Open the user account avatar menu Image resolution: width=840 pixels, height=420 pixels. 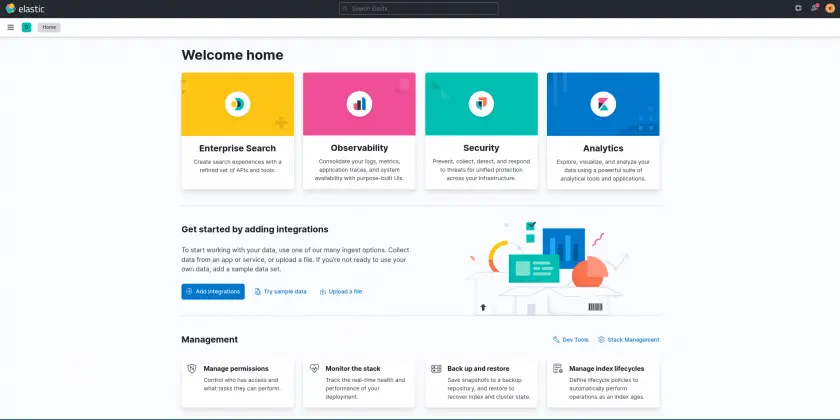click(830, 8)
